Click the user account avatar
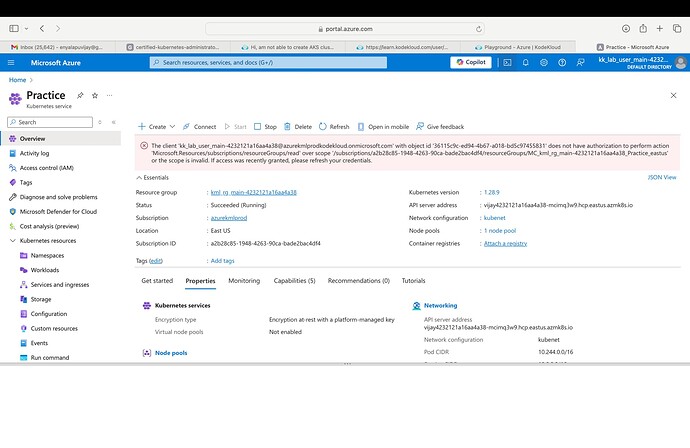Screen dimensions: 690x448 681,62
